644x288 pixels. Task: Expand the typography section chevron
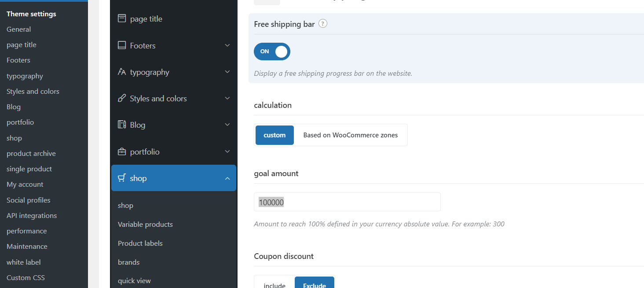tap(227, 72)
